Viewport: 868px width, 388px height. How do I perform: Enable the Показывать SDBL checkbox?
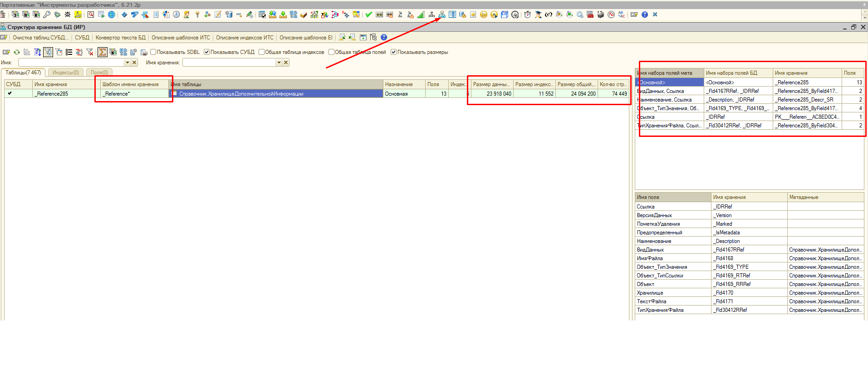pyautogui.click(x=153, y=52)
